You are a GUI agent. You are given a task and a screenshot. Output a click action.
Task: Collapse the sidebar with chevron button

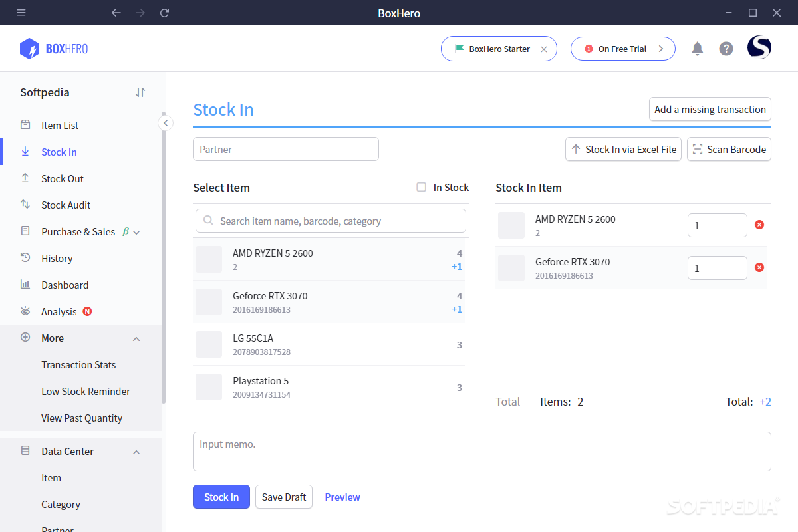tap(166, 123)
